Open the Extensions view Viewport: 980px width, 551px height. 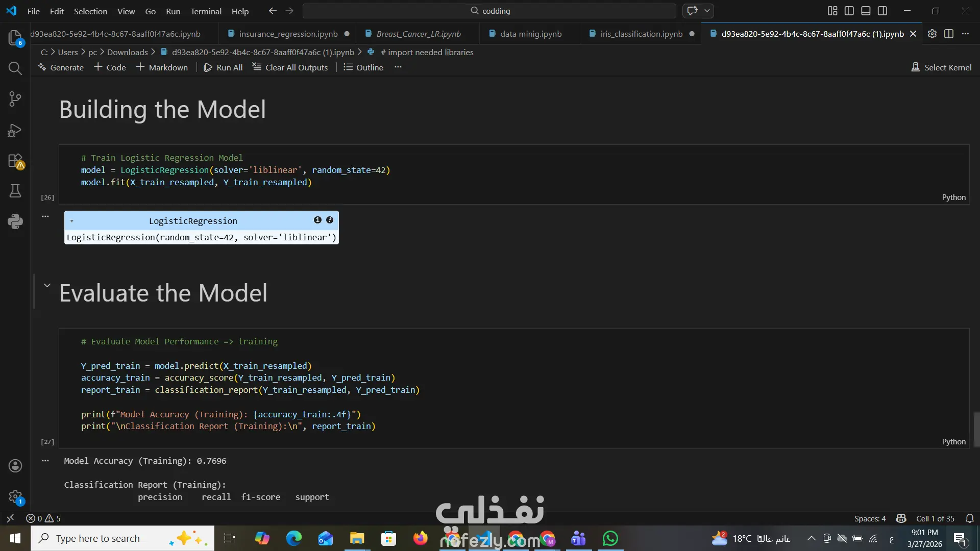tap(15, 161)
